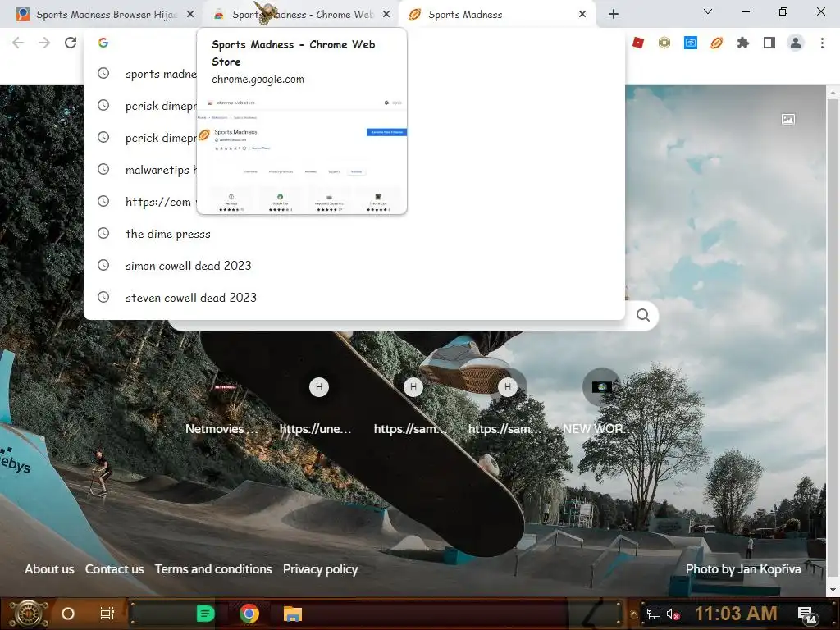This screenshot has height=630, width=840.
Task: Click the tab preview thumbnail of Web Store
Action: pos(302,154)
